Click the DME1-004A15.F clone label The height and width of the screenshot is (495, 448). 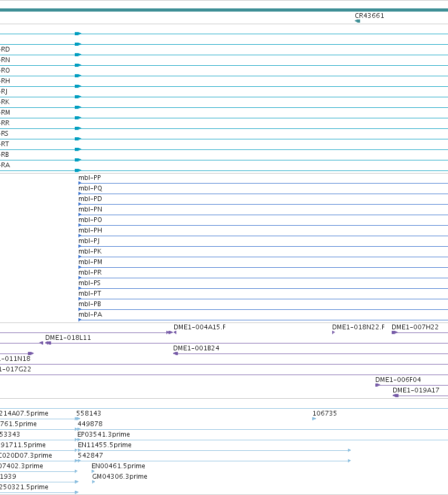tap(200, 327)
